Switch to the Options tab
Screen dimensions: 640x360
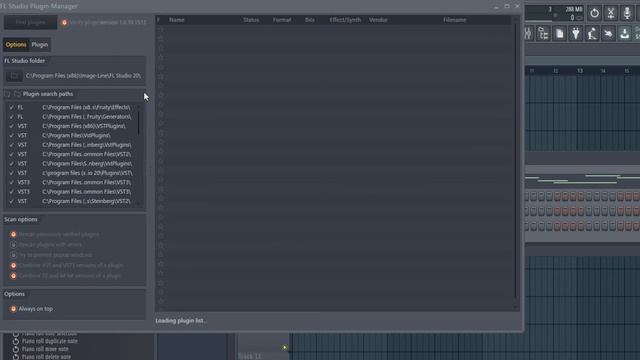[16, 44]
